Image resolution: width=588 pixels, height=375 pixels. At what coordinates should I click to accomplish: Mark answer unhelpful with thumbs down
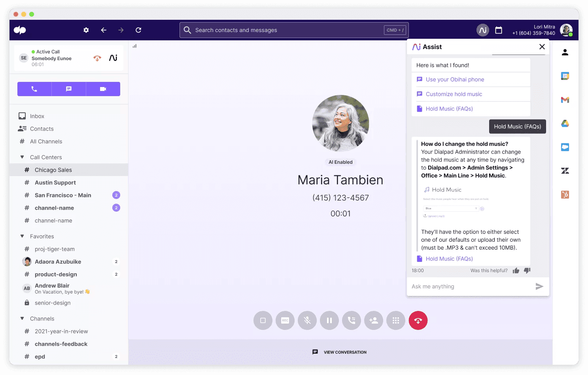coord(527,271)
